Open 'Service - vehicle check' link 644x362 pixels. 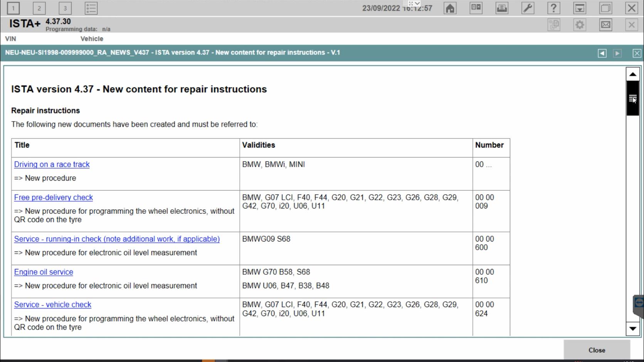point(53,305)
